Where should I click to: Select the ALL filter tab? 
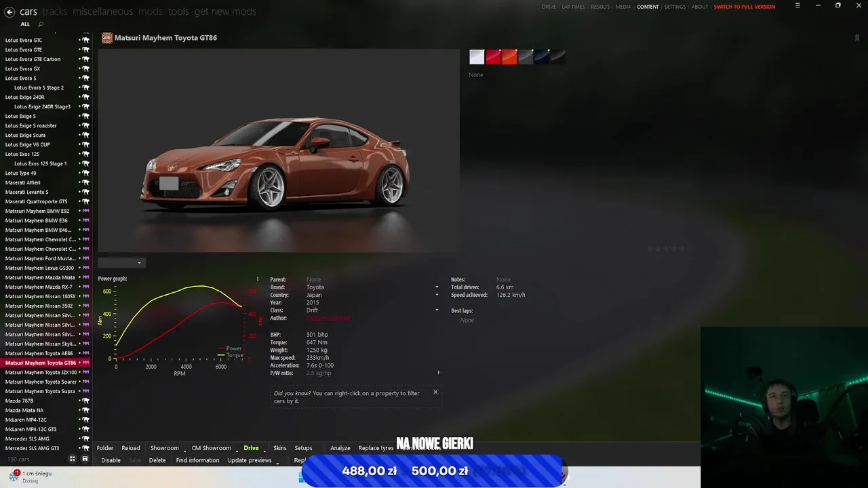pyautogui.click(x=25, y=24)
